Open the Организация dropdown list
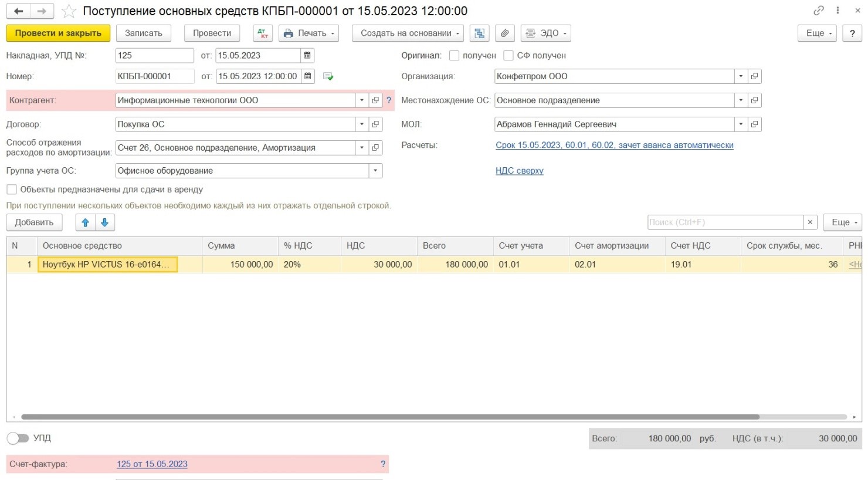This screenshot has height=480, width=868. pyautogui.click(x=741, y=76)
